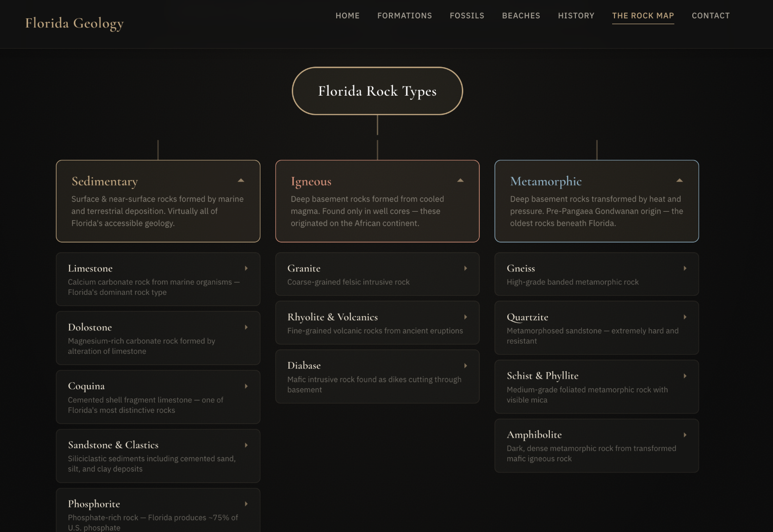773x532 pixels.
Task: Select The Rock Map nav item
Action: [x=643, y=16]
